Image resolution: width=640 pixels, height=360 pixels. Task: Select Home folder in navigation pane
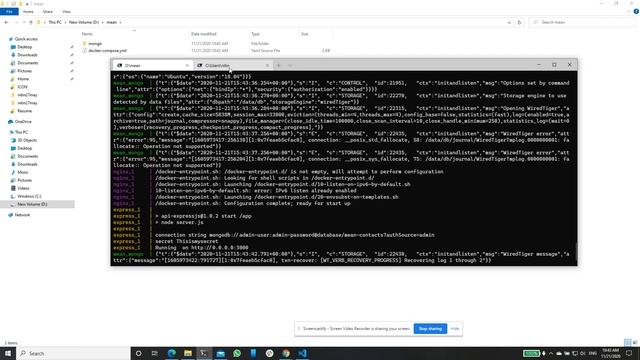(23, 79)
